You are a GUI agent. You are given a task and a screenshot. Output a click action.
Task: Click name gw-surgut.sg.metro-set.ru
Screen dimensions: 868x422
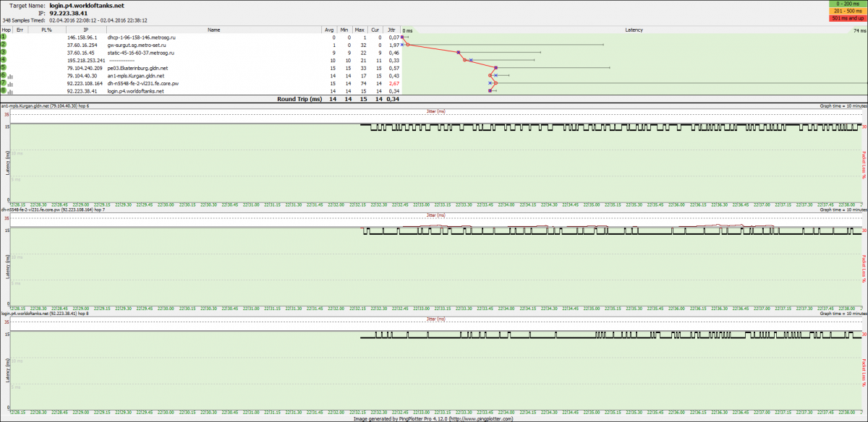click(136, 45)
